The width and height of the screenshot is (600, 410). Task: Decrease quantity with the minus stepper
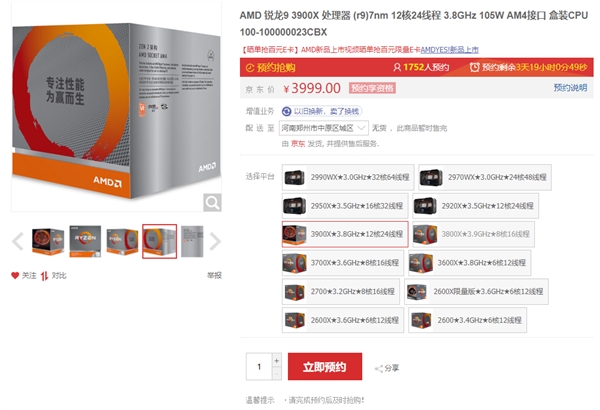pos(277,373)
